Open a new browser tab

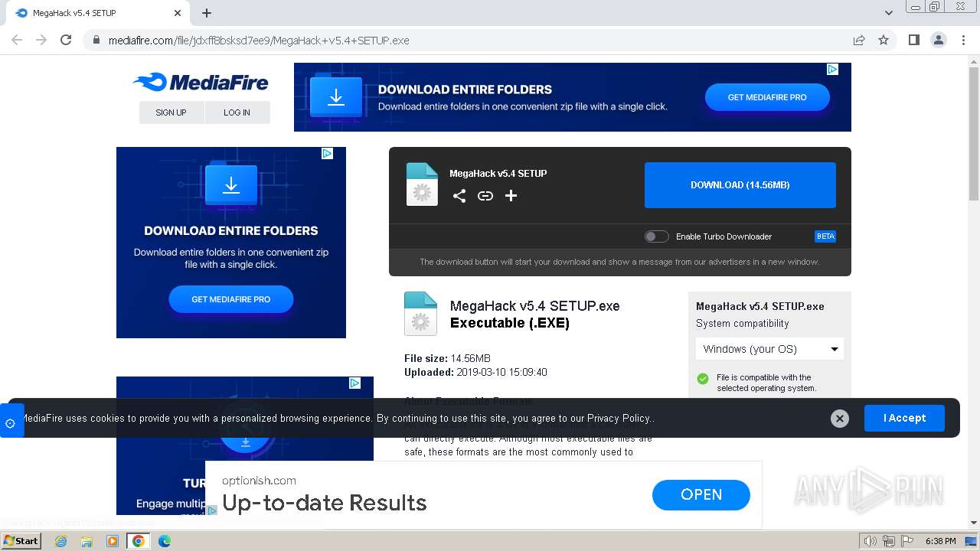207,13
